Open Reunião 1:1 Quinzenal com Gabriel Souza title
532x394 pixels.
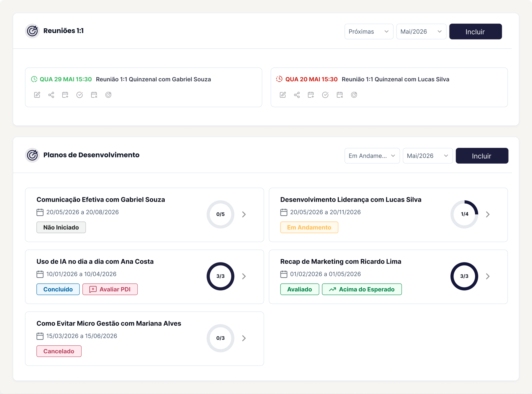point(153,79)
